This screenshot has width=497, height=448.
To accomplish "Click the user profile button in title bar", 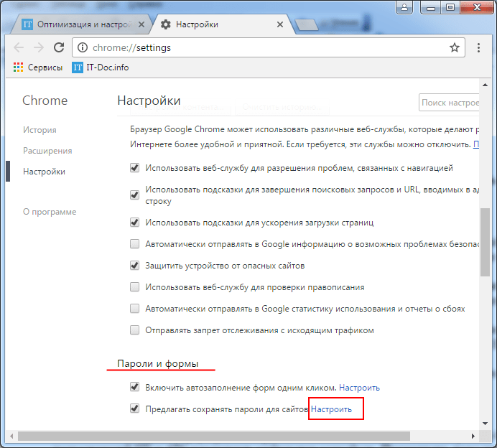I will point(404,7).
